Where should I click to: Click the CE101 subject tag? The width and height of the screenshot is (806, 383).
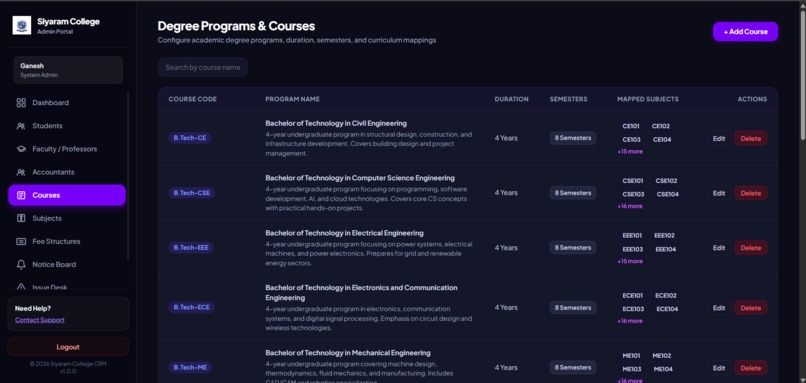pyautogui.click(x=631, y=126)
